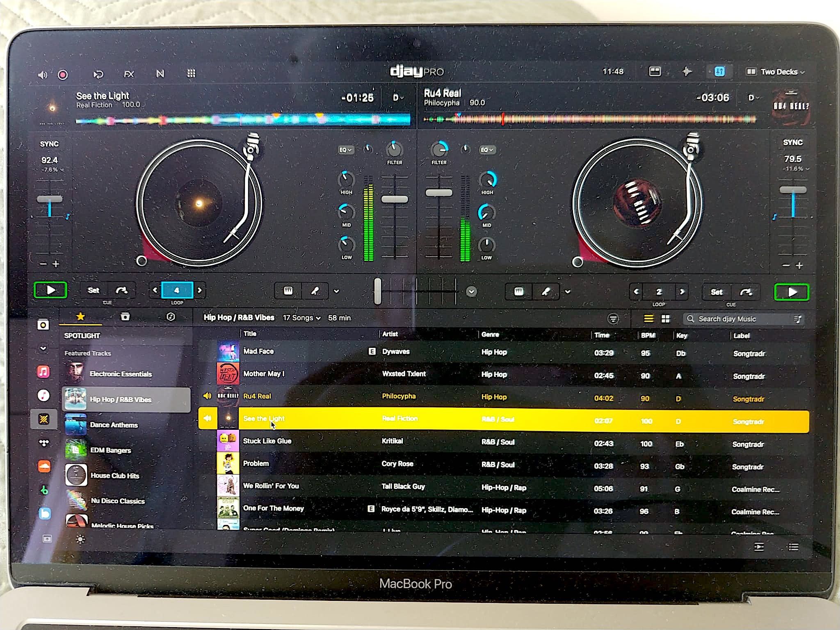Open the iTunes library sidebar icon
Viewport: 840px width, 630px height.
pyautogui.click(x=43, y=395)
